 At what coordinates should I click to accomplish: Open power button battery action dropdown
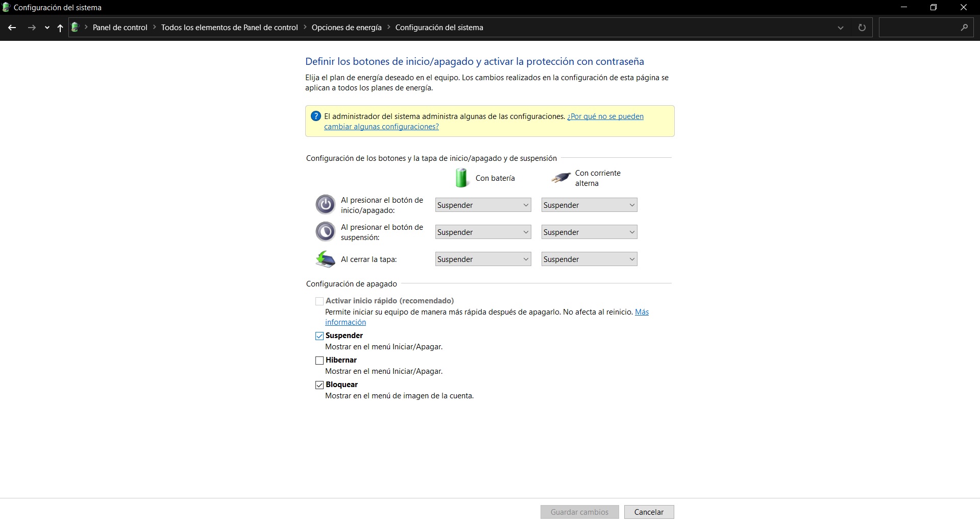tap(483, 205)
